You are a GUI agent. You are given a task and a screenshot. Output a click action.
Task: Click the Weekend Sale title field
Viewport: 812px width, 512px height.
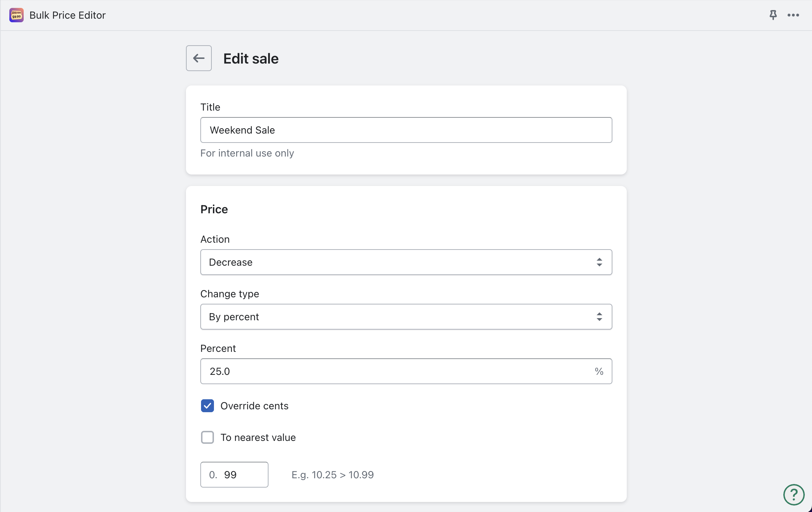(x=406, y=130)
